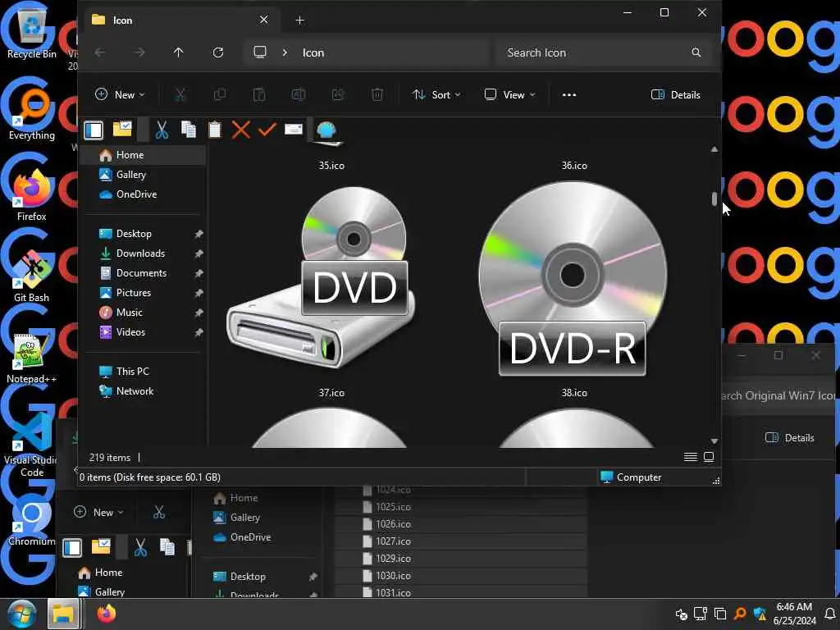
Task: Open Pictures in the navigation pane
Action: (144, 293)
